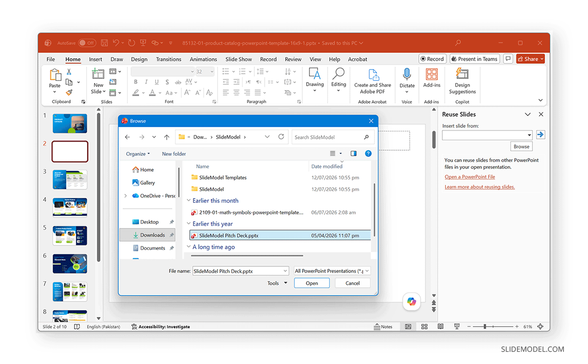Viewport: 588px width, 364px height.
Task: Switch to the Insert tab
Action: [96, 59]
